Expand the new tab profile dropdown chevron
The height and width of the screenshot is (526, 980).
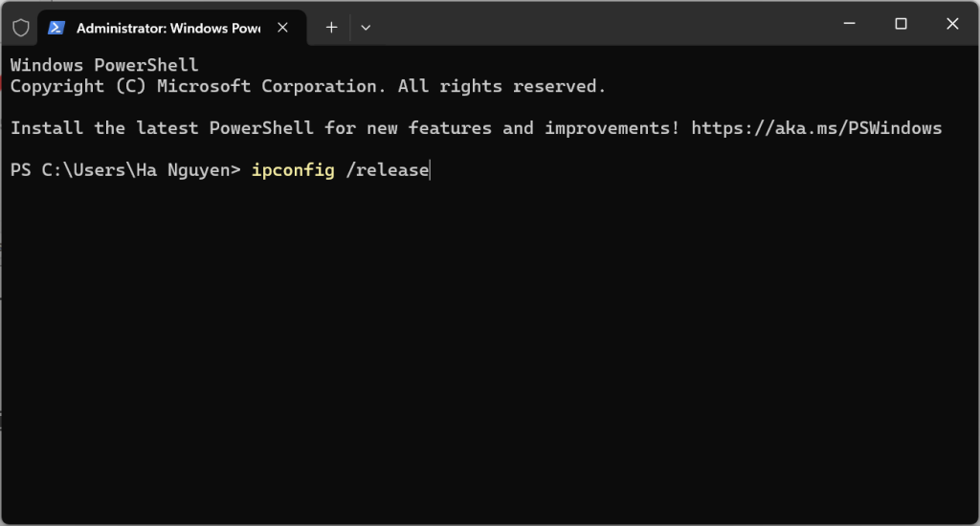pos(365,28)
